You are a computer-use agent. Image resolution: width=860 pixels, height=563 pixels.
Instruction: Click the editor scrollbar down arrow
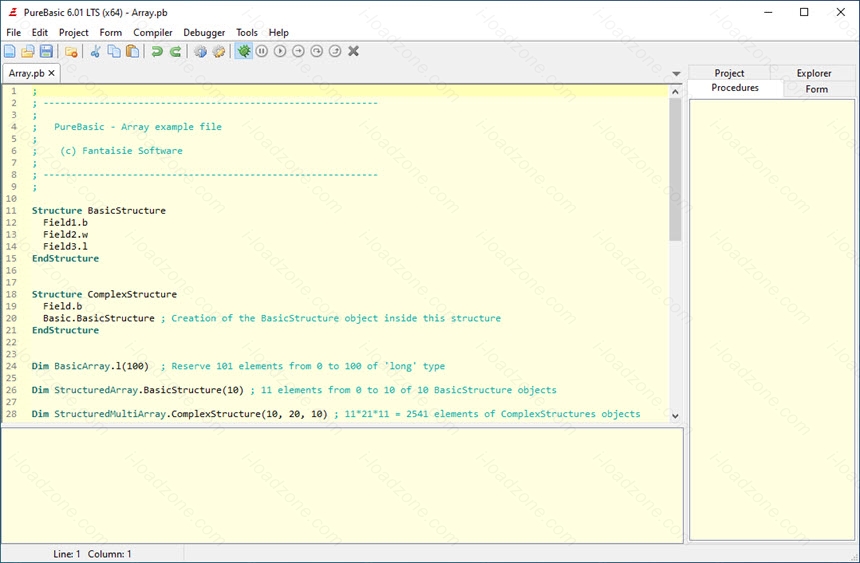(675, 416)
